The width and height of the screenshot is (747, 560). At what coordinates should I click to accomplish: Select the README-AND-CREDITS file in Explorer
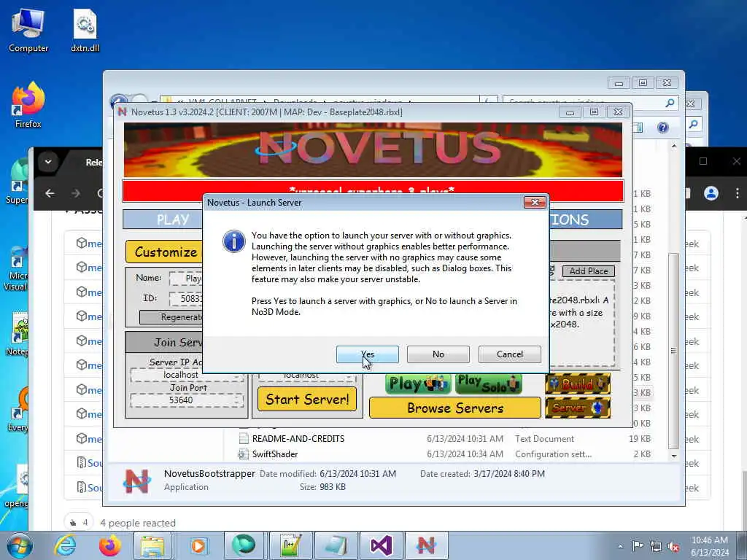tap(298, 438)
